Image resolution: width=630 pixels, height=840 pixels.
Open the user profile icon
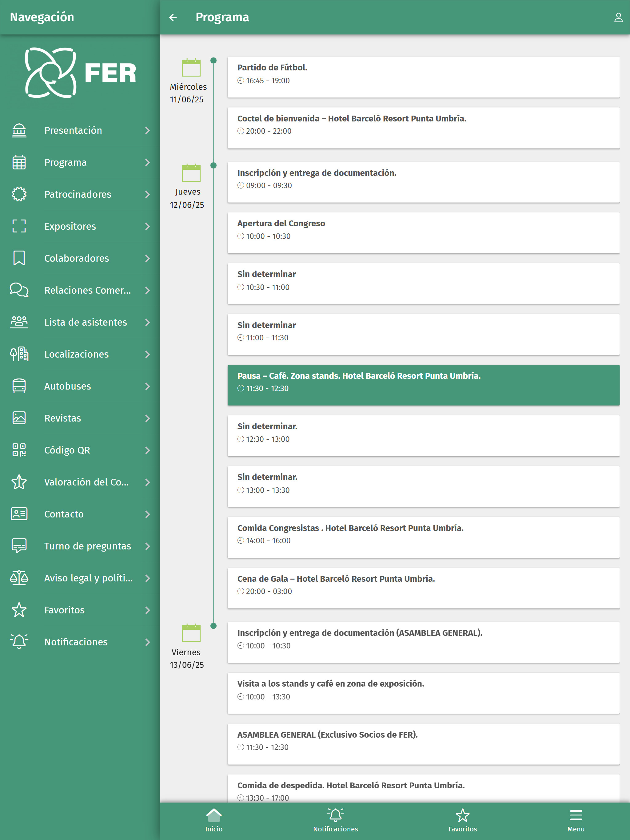pos(618,18)
